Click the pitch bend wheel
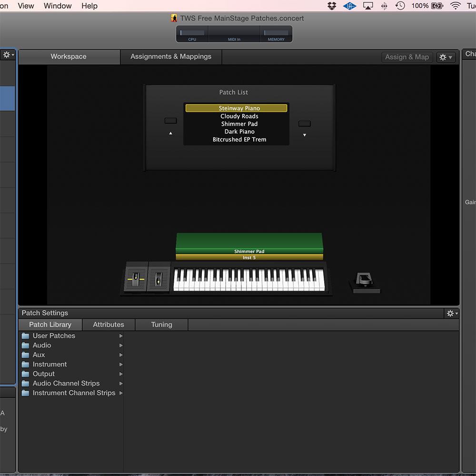This screenshot has width=476, height=476. (136, 278)
